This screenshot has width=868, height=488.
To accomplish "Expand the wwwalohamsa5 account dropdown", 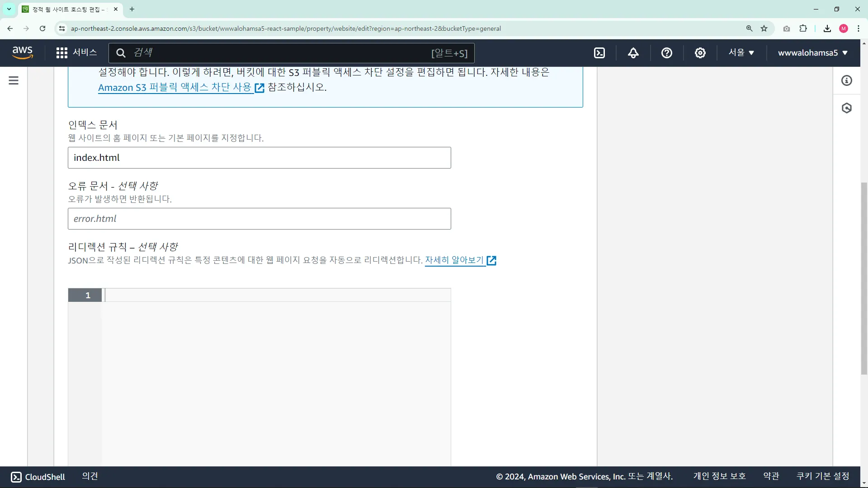I will point(812,53).
